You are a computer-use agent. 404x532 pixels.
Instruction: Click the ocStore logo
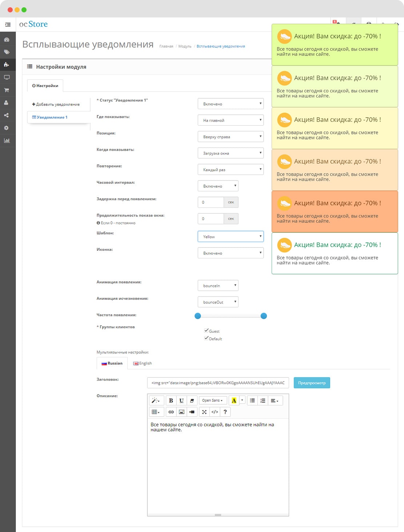33,24
